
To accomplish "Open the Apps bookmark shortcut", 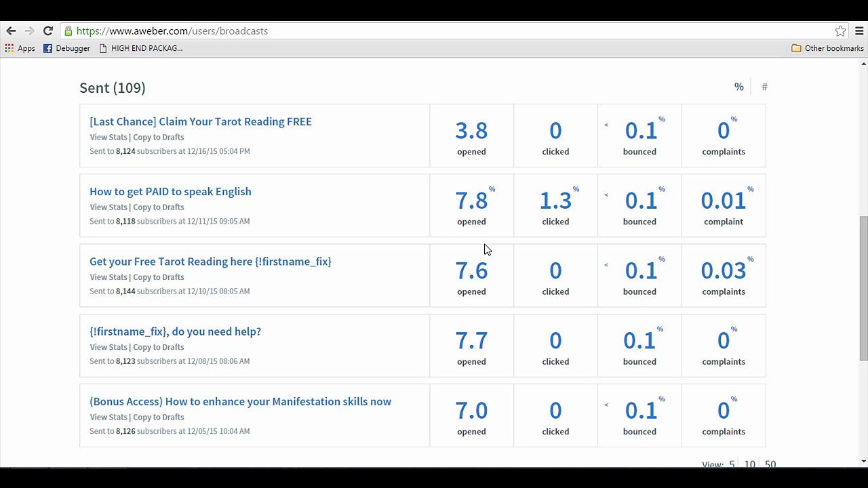I will 20,48.
